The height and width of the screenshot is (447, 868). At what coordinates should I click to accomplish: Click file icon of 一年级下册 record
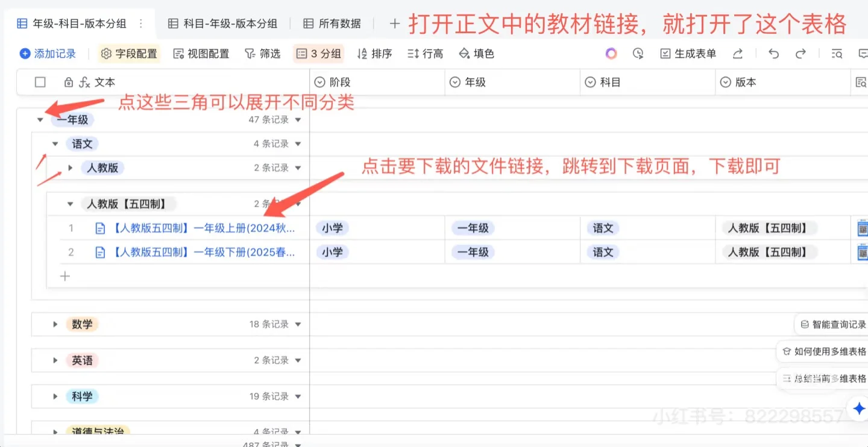[x=100, y=252]
